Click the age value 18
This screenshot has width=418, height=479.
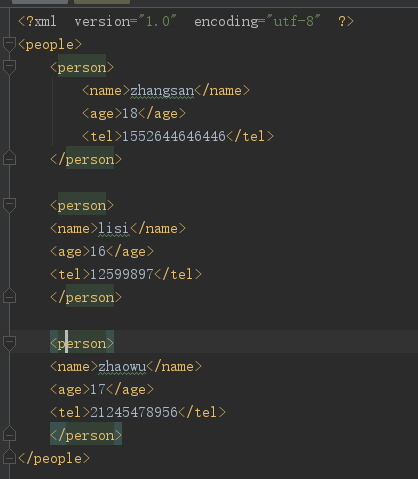130,113
